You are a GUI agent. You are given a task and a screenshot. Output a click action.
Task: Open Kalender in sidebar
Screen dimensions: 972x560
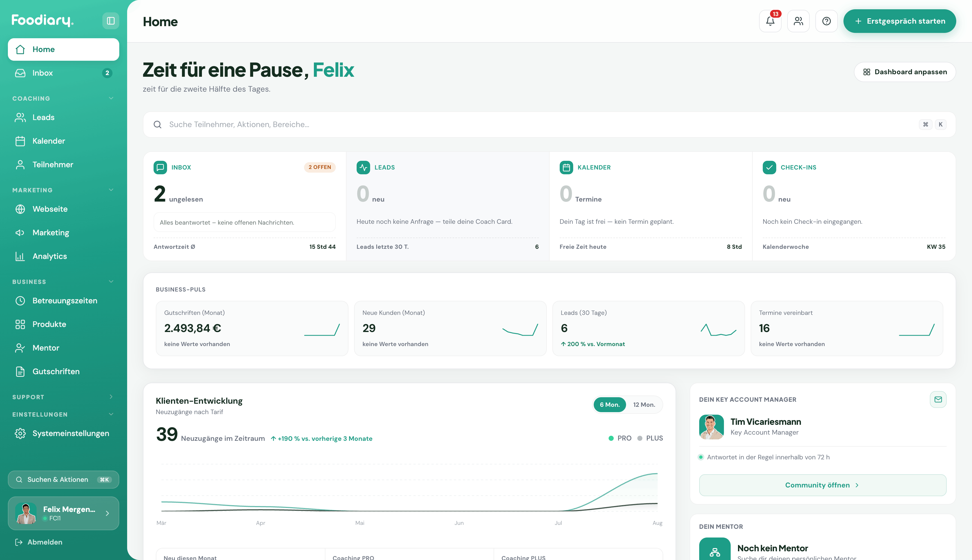(64, 141)
